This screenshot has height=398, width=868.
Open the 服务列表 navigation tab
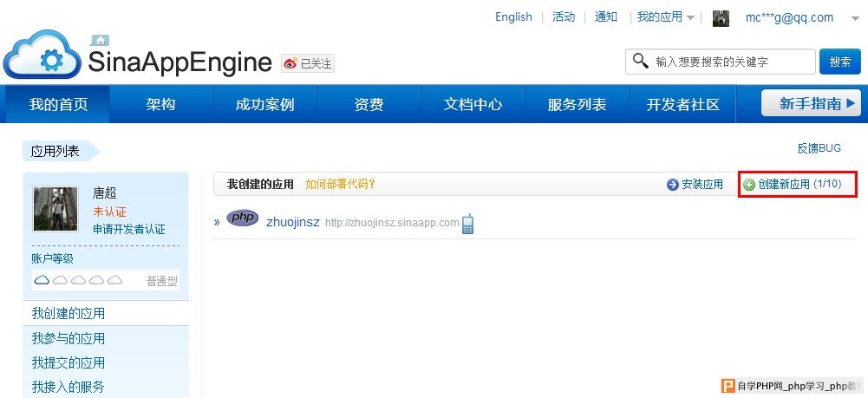point(578,104)
